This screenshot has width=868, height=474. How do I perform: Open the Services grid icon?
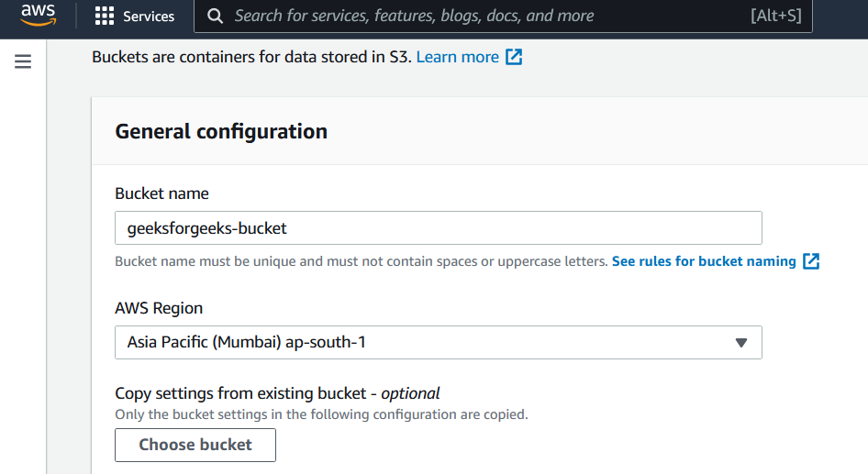pyautogui.click(x=105, y=17)
